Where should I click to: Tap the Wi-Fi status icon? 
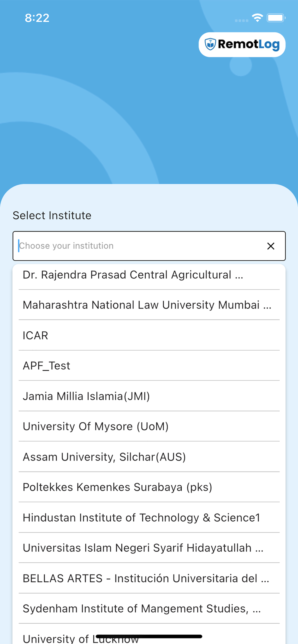(x=257, y=18)
